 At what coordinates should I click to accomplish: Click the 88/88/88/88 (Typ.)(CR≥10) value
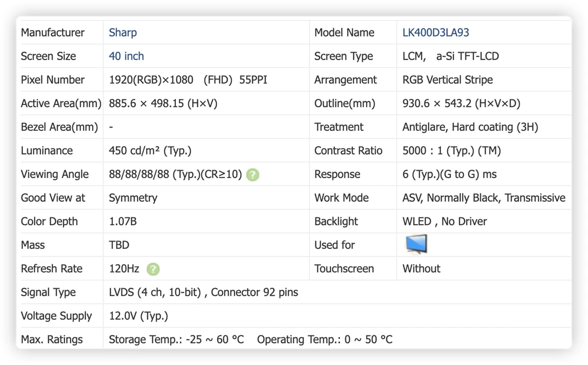click(175, 174)
